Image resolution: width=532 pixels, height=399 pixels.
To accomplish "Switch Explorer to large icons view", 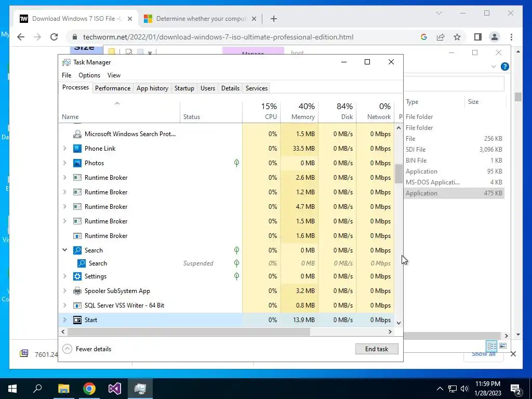I will [503, 345].
